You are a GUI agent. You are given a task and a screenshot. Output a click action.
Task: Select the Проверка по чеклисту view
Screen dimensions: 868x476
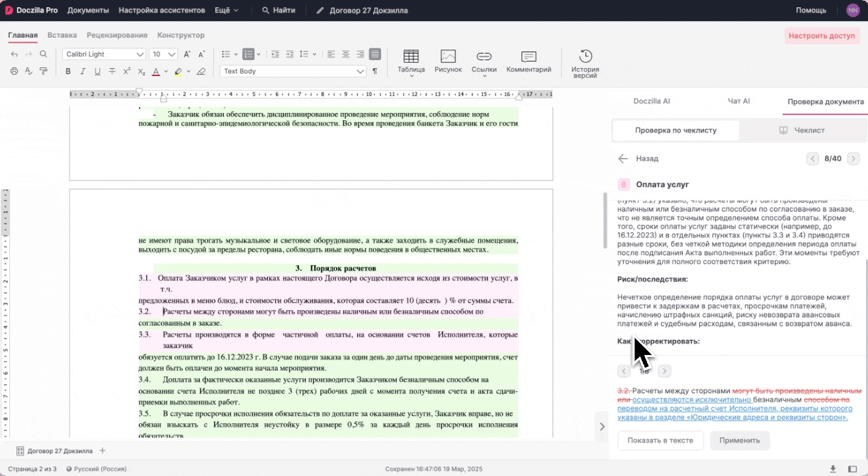click(675, 130)
